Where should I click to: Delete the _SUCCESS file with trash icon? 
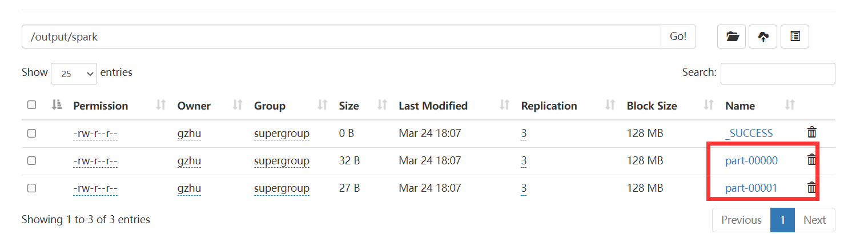click(811, 132)
